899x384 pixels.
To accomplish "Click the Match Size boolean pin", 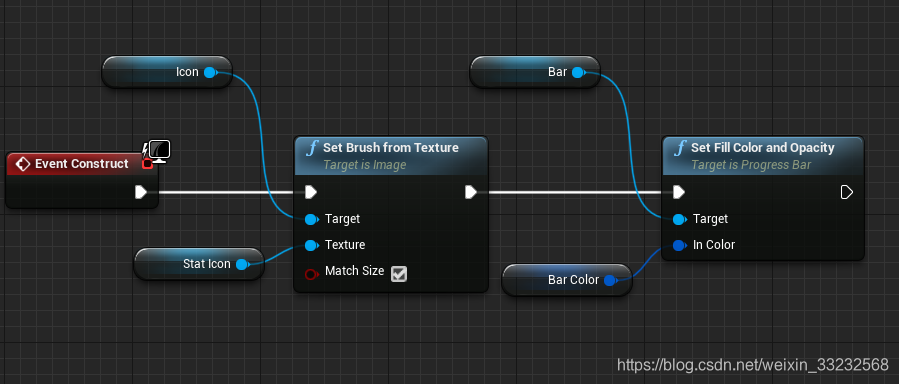I will (311, 275).
